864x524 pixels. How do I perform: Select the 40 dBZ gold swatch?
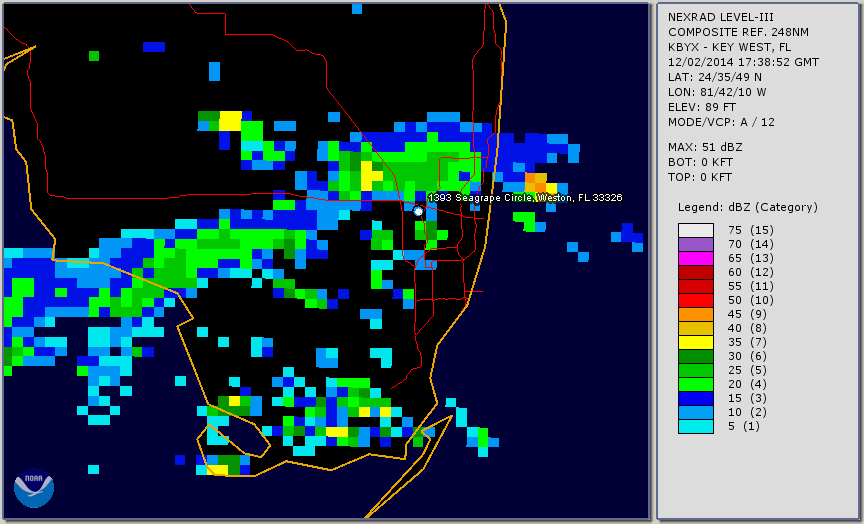tap(695, 328)
